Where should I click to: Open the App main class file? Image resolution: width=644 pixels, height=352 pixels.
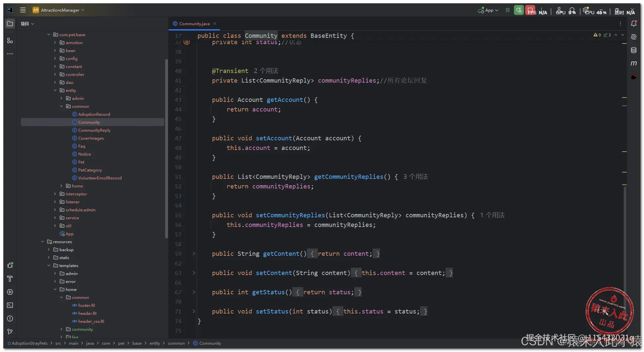(69, 234)
